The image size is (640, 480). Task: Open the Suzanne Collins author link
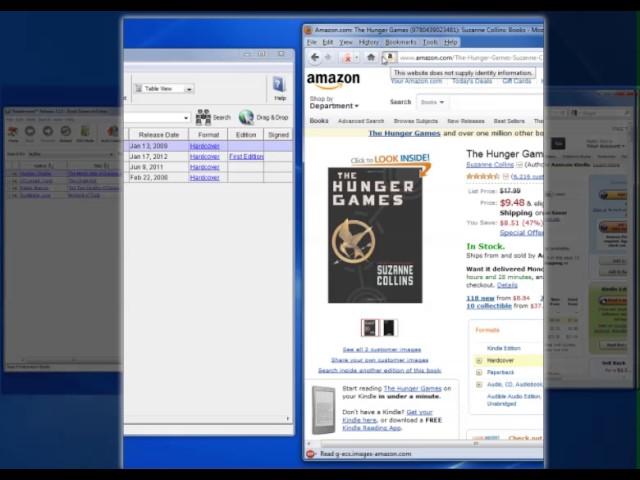point(490,165)
